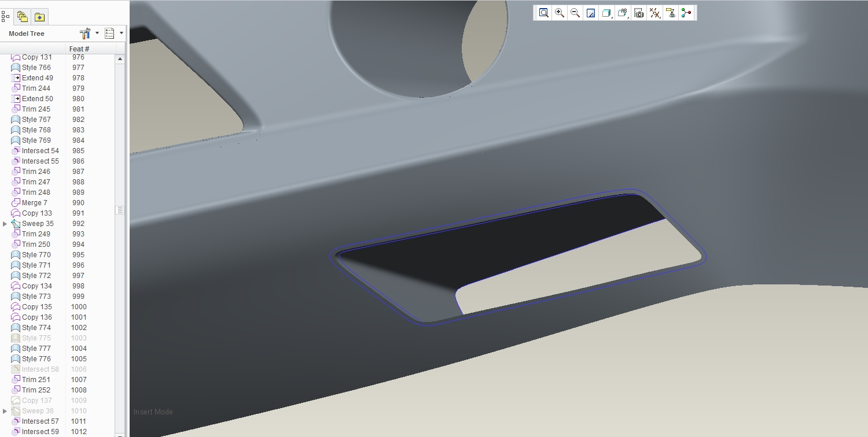Select the Zoom Out magnifier tool
The width and height of the screenshot is (868, 437).
[575, 13]
